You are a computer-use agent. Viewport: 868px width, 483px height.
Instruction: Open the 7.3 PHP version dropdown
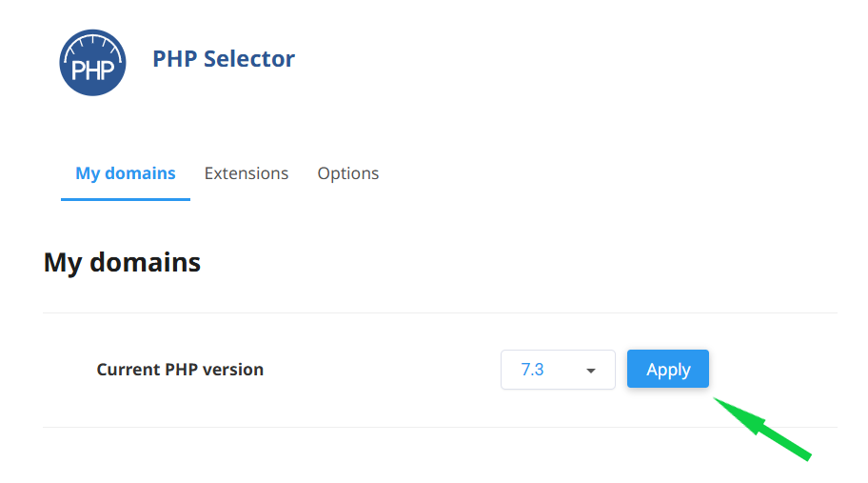tap(558, 370)
